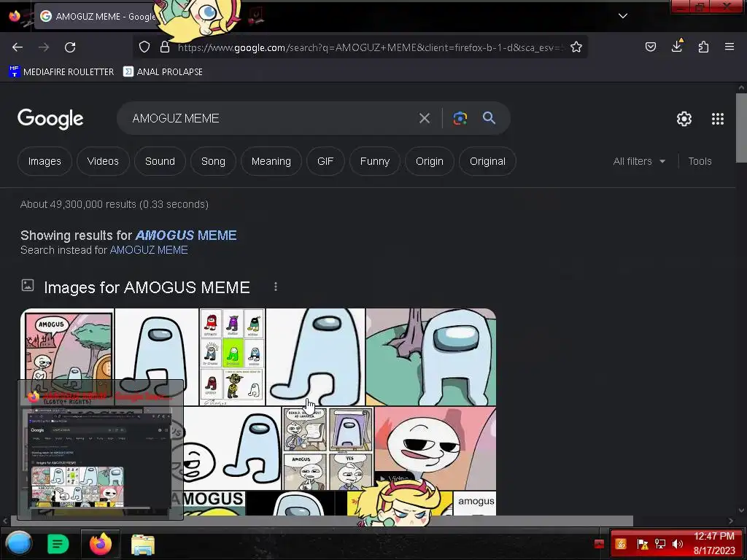The height and width of the screenshot is (560, 747).
Task: Search instead for AMOGUZ MEME
Action: pyautogui.click(x=149, y=250)
